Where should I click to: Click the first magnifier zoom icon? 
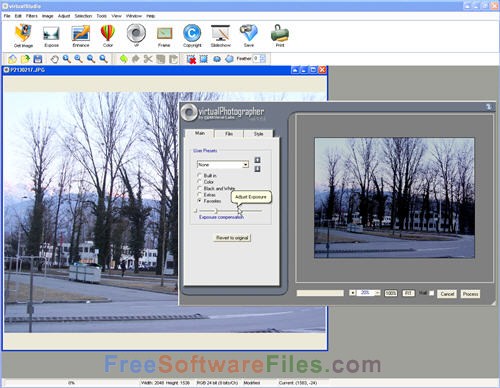click(x=67, y=59)
